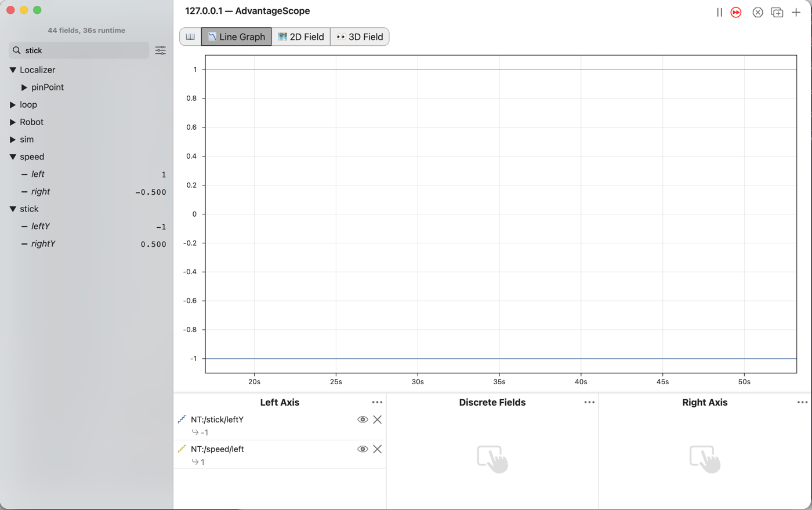Click the 30s marker on the time axis
Viewport: 812px width, 510px height.
click(x=418, y=381)
